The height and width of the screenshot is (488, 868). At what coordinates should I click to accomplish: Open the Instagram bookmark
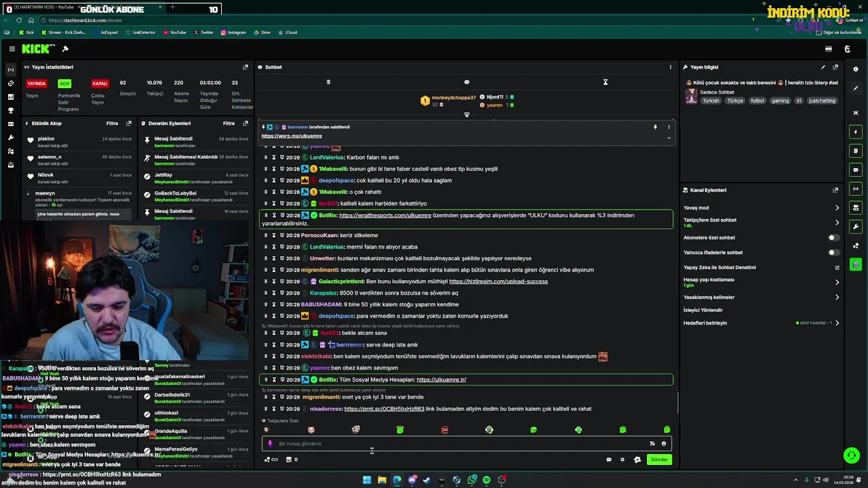(233, 33)
